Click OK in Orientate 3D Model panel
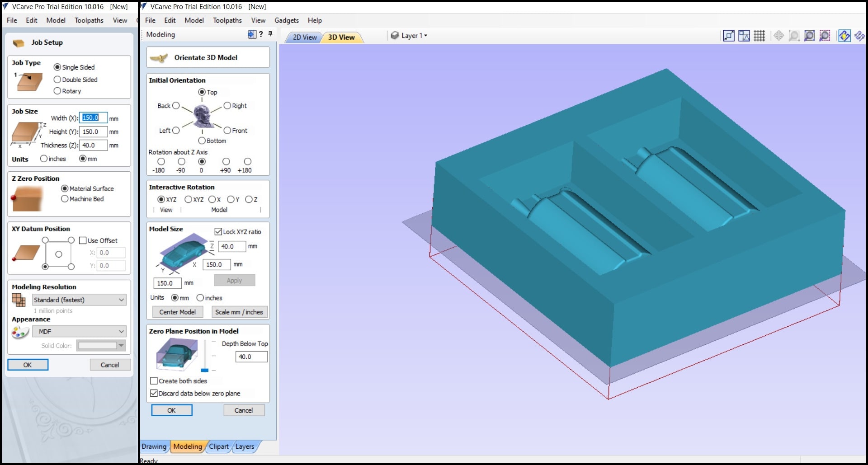The image size is (868, 465). coord(171,410)
